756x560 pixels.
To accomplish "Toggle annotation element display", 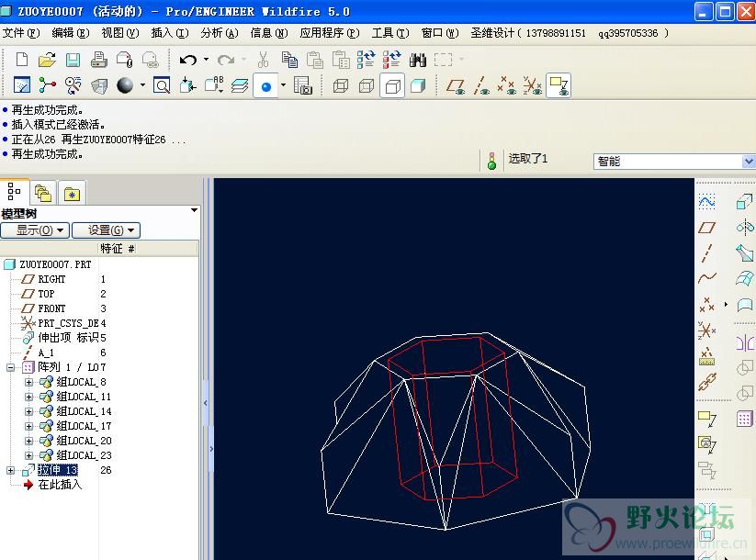I will [559, 85].
